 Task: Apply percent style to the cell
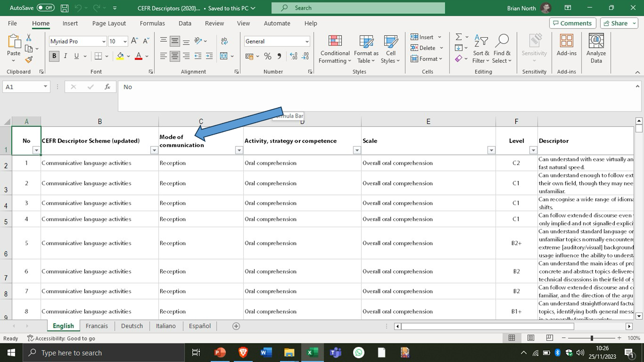point(268,56)
